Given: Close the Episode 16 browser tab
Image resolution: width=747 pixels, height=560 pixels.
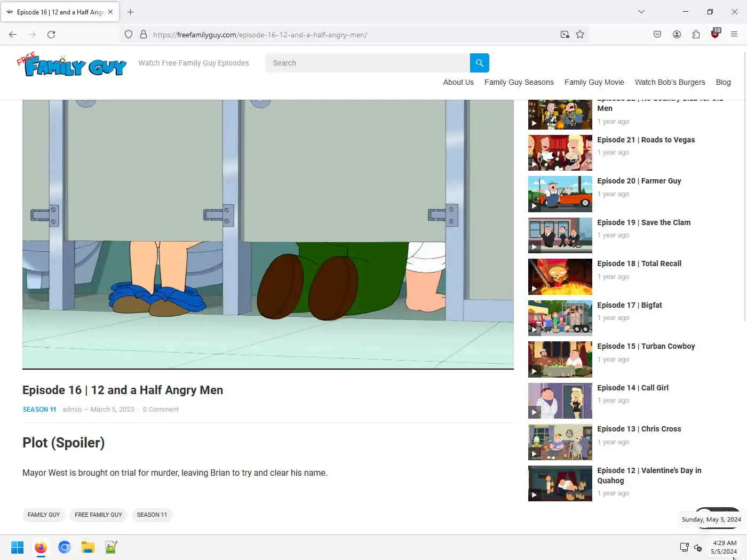Looking at the screenshot, I should tap(110, 12).
